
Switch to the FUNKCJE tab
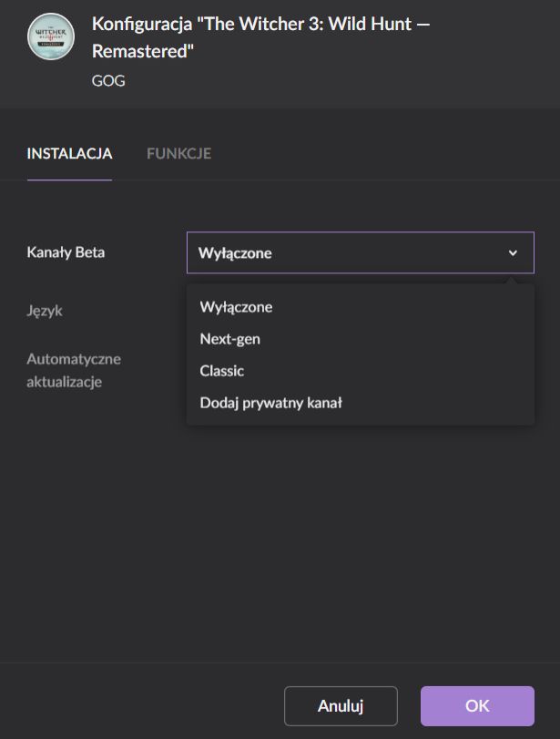tap(179, 154)
